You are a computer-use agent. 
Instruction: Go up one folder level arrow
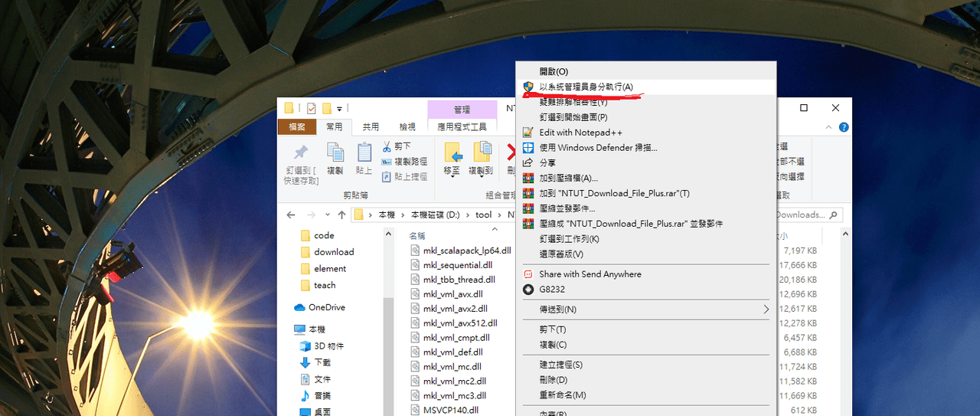(341, 215)
